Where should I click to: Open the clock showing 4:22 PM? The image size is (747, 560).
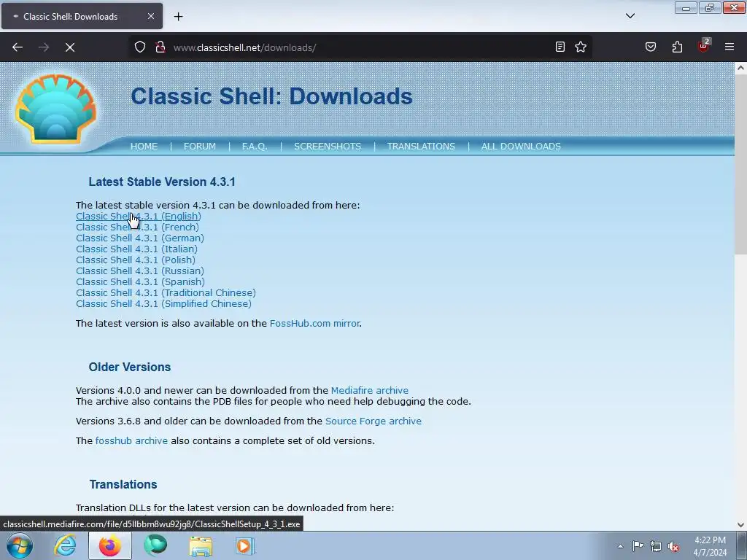pyautogui.click(x=710, y=546)
